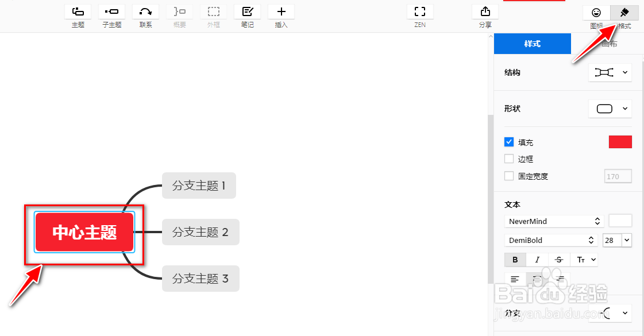644x336 pixels.
Task: Click the font size 28 field
Action: (612, 240)
